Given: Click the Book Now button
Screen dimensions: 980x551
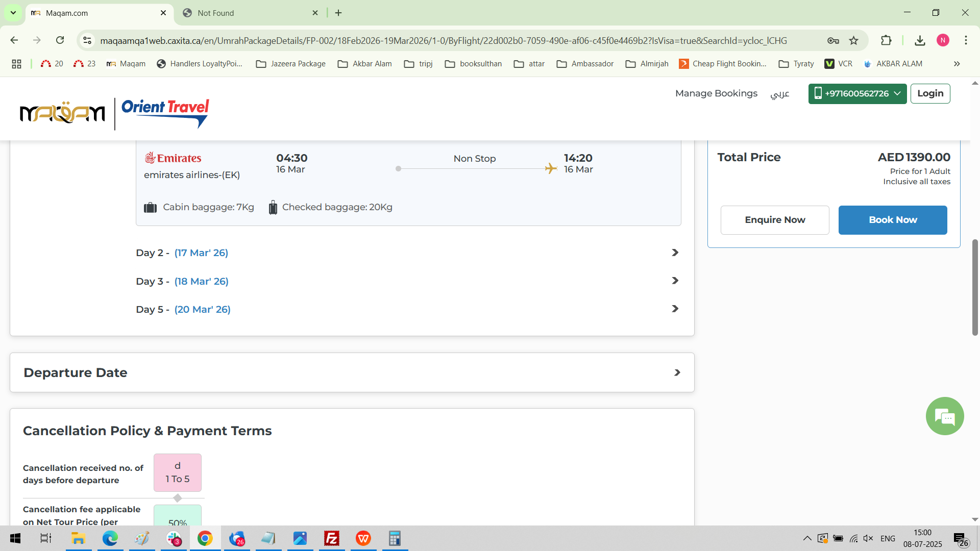Looking at the screenshot, I should [892, 220].
